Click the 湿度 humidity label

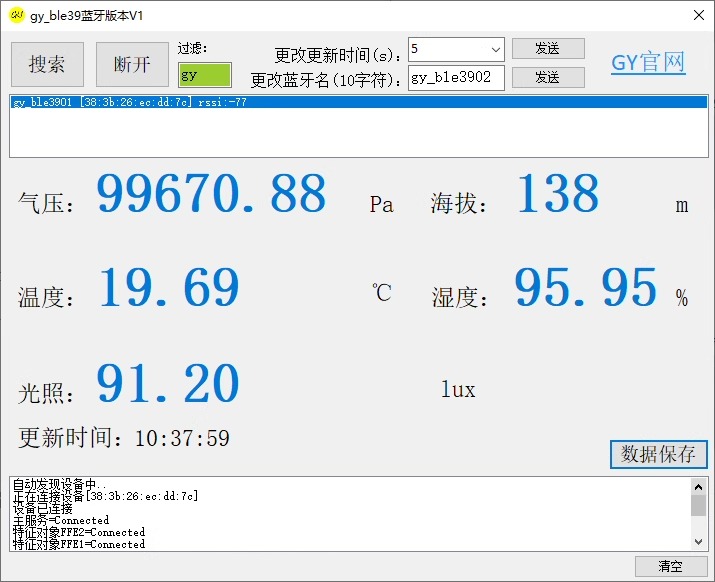click(x=460, y=297)
